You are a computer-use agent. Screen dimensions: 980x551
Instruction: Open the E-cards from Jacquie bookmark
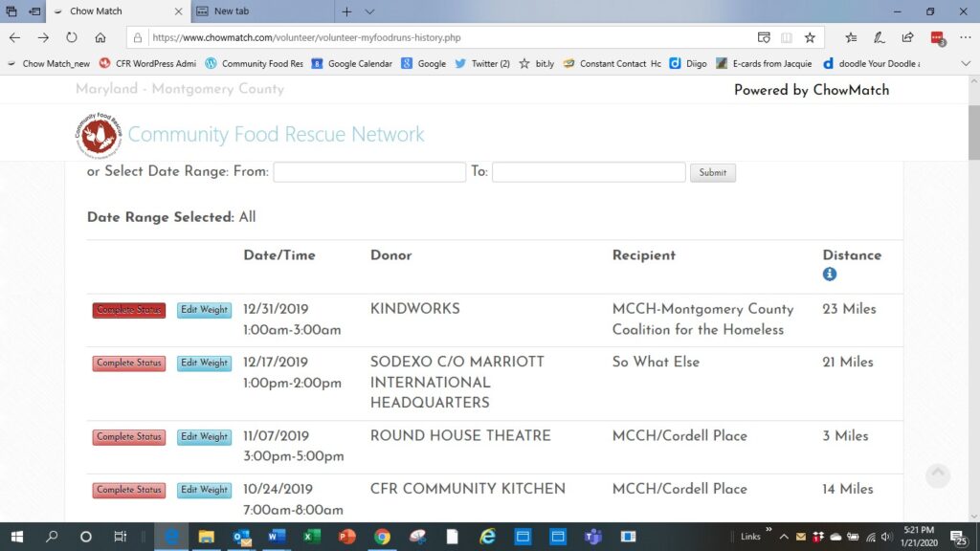pyautogui.click(x=764, y=64)
